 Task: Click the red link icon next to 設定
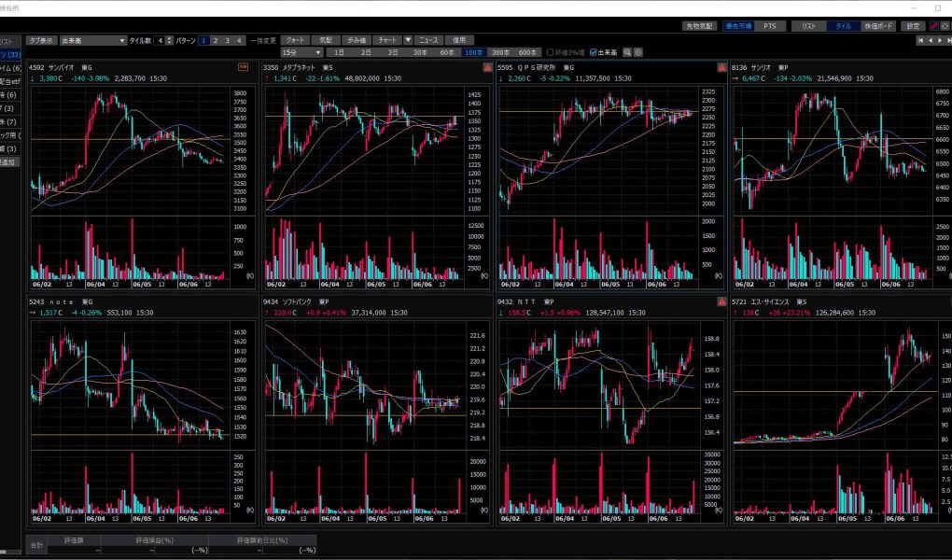pyautogui.click(x=931, y=26)
